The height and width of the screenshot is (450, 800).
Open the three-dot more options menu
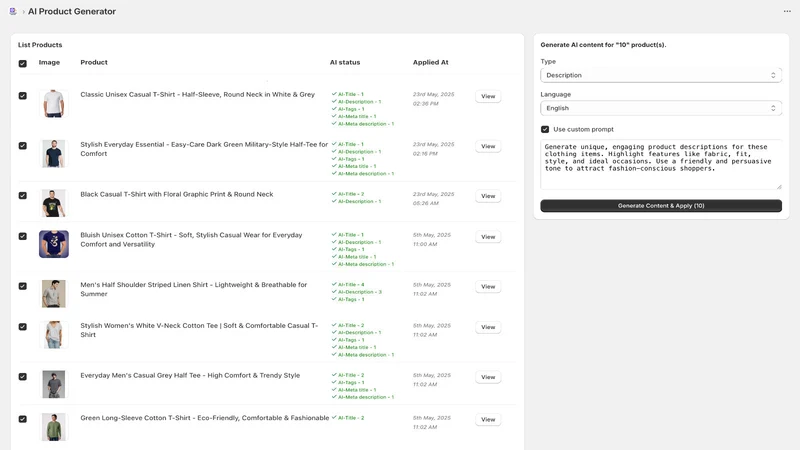[787, 11]
